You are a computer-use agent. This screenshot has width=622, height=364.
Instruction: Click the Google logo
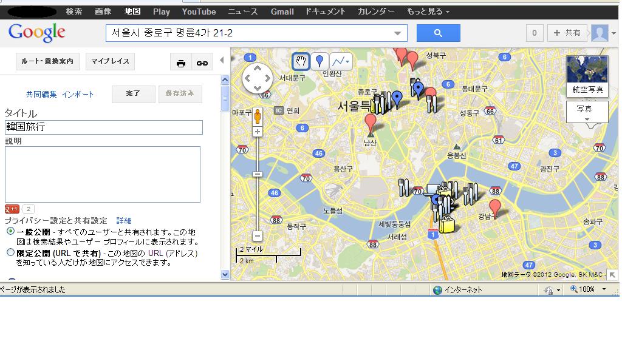coord(37,33)
